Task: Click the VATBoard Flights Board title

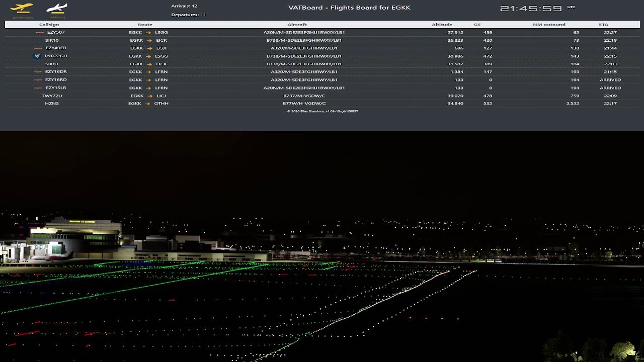Action: tap(349, 8)
